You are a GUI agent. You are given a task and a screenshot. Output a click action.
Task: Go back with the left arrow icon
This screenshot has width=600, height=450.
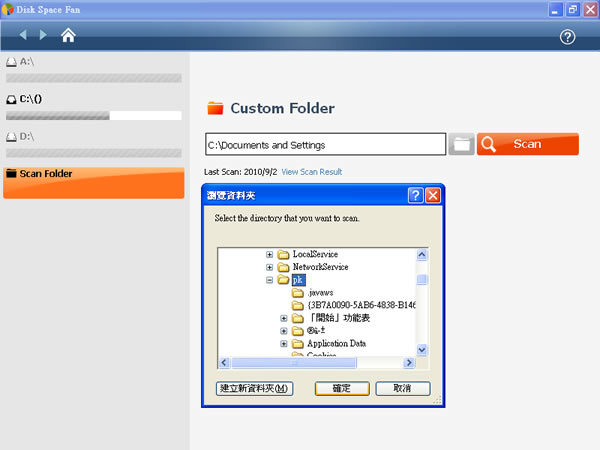[23, 35]
